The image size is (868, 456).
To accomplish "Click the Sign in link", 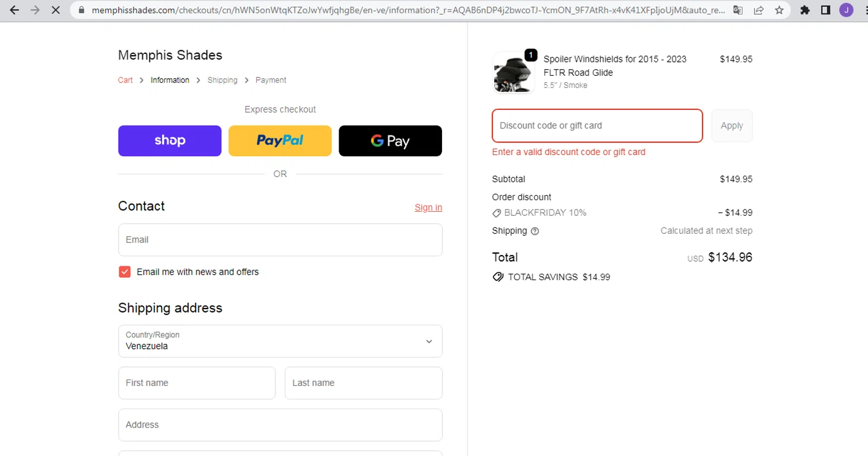I will point(428,207).
